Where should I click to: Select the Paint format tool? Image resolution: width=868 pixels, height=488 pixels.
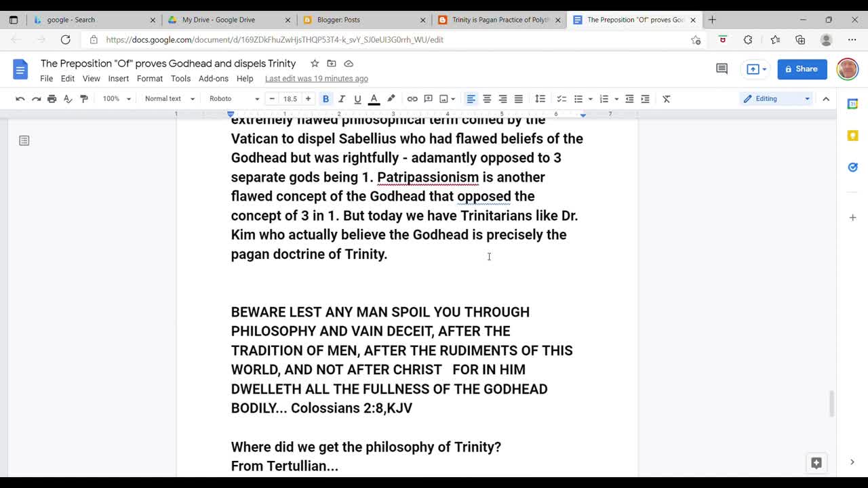click(84, 99)
